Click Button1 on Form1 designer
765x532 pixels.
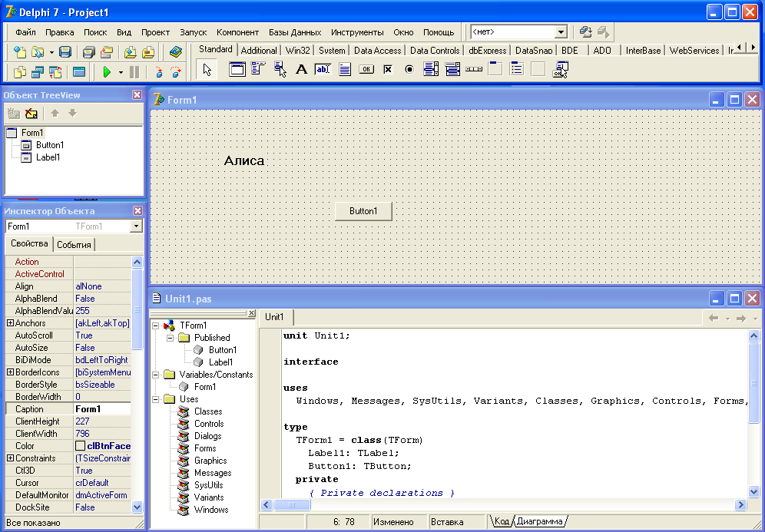click(363, 211)
